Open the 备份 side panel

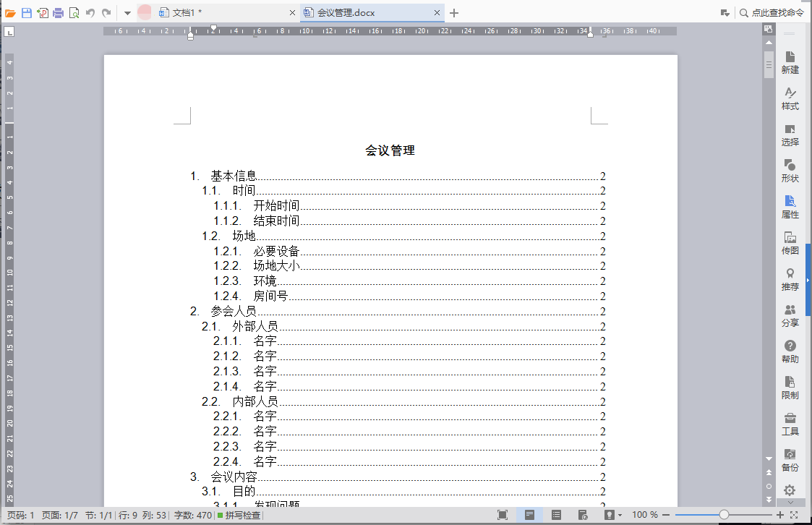click(790, 461)
